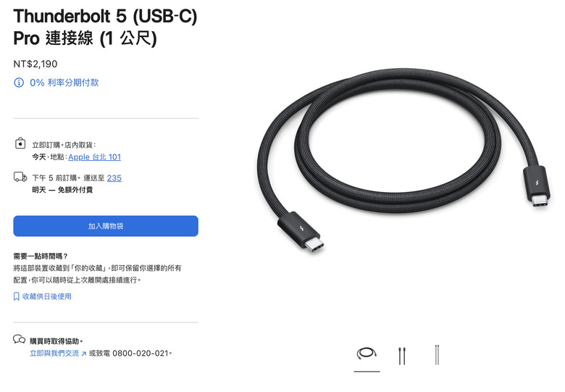Click the main coiled cable product image
565x392 pixels.
pos(403,160)
